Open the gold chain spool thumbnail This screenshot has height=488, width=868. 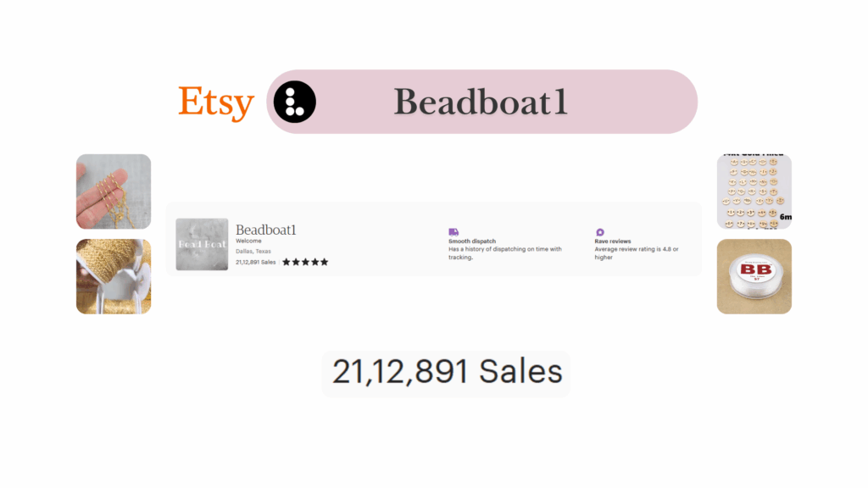pos(114,276)
